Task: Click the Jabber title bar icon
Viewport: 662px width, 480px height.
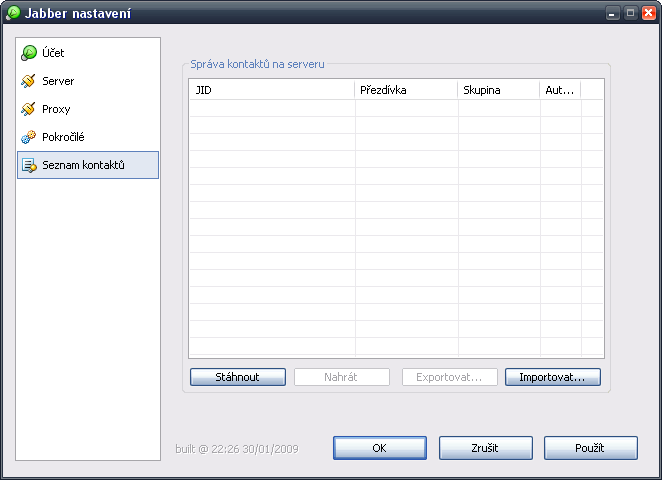Action: tap(14, 13)
